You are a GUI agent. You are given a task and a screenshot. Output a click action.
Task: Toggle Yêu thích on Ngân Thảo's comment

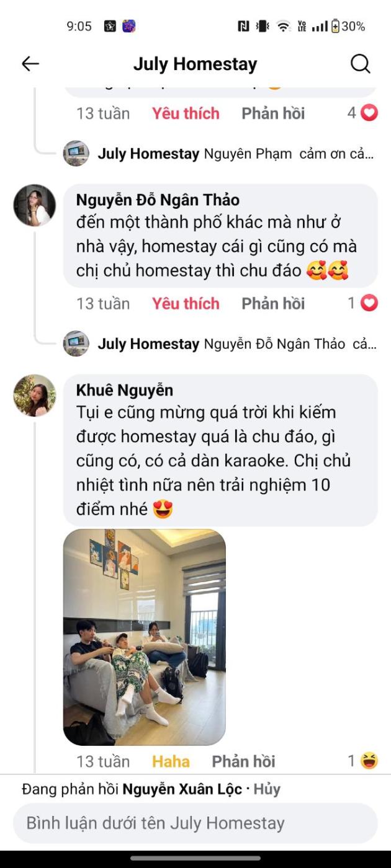click(x=186, y=303)
